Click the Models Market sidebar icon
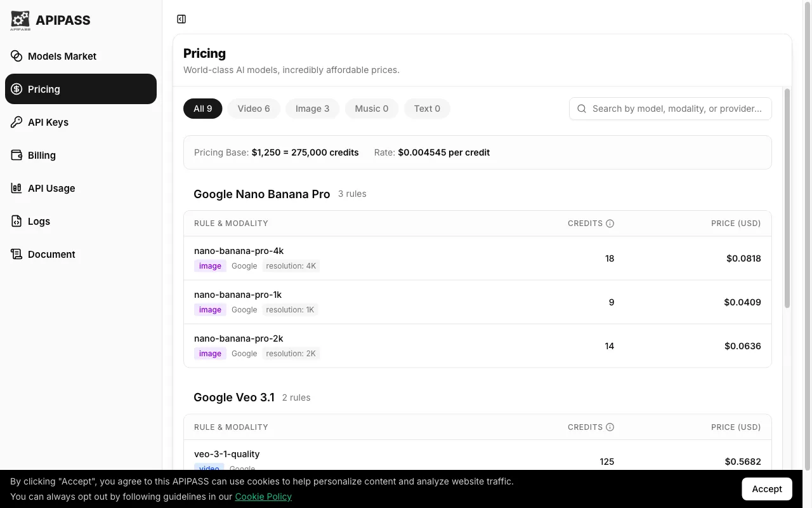812x508 pixels. coord(16,56)
